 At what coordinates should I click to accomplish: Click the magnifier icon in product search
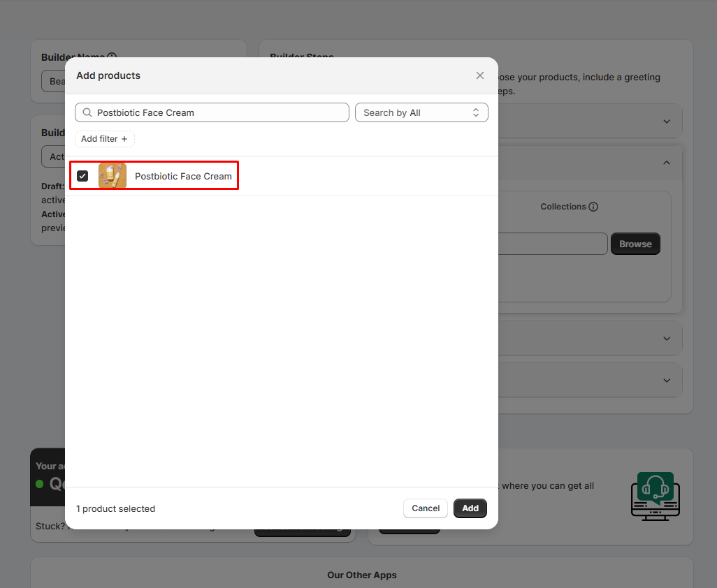tap(87, 112)
